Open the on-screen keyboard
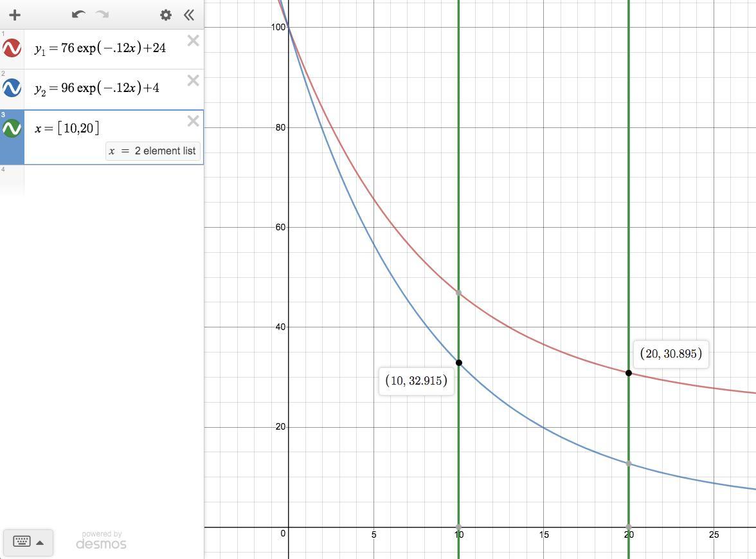Screen dimensions: 756x559 [22, 542]
